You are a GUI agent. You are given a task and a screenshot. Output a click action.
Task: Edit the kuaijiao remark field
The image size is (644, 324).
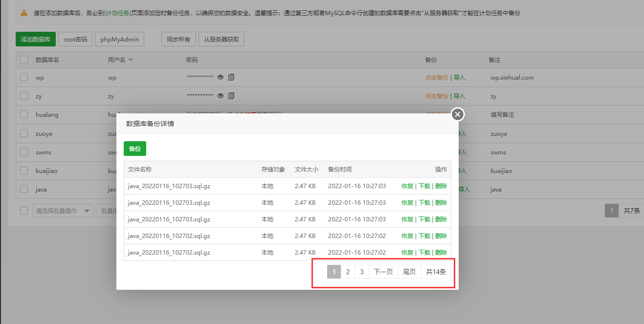[x=501, y=171]
